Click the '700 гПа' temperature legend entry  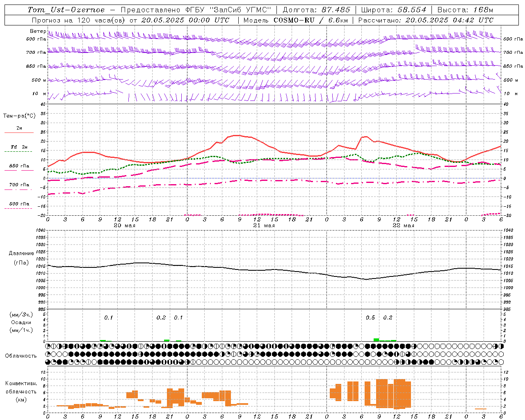coord(19,185)
